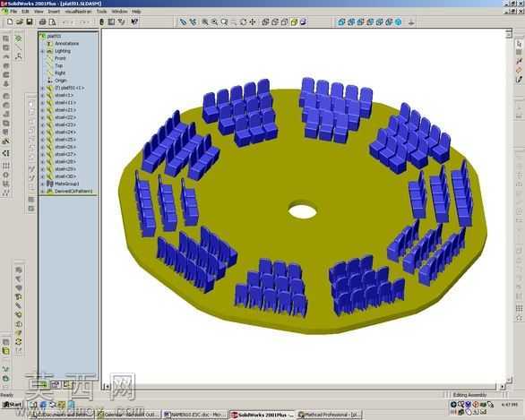This screenshot has height=420, width=525.
Task: Click the Grid icon in right toolbar
Action: (519, 52)
